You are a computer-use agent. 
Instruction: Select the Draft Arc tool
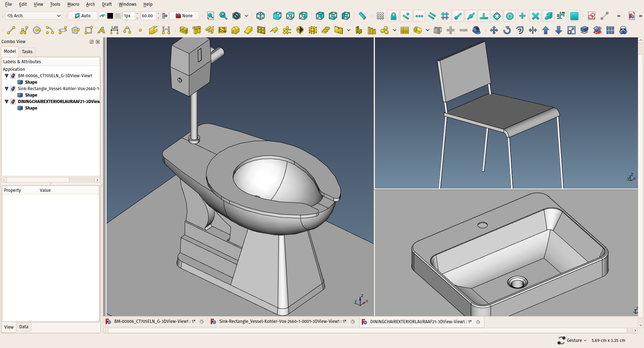pos(50,30)
